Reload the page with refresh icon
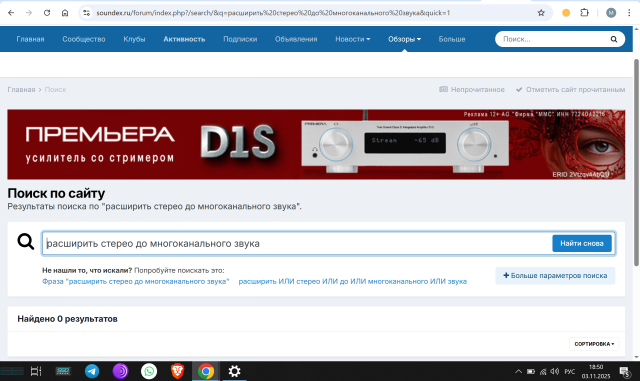This screenshot has height=381, width=640. 47,13
